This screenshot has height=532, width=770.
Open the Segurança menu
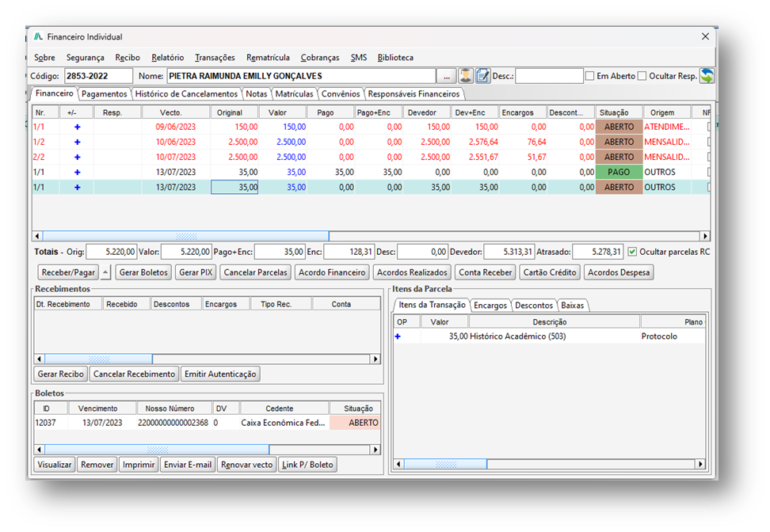tap(86, 58)
